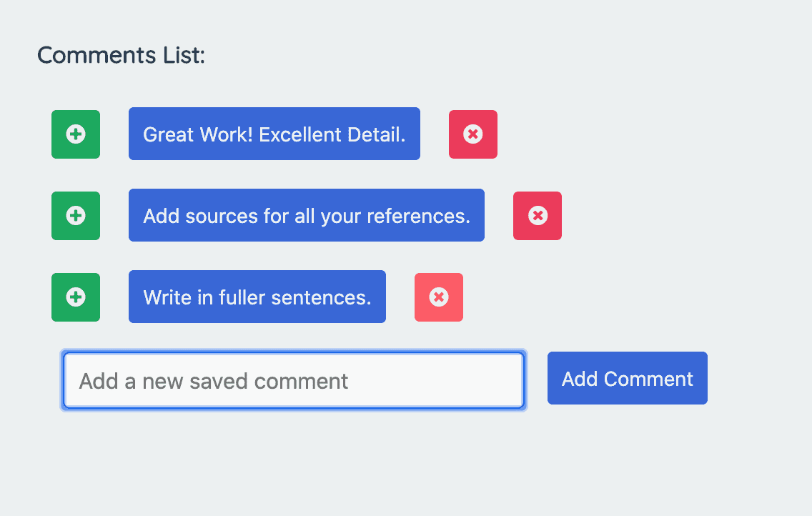Click the plus icon beside 'Great Work! Excellent Detail.'
The image size is (812, 516).
click(x=75, y=134)
